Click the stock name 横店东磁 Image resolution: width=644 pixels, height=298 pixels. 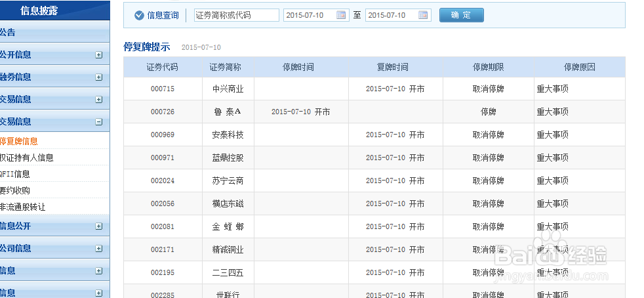(228, 204)
